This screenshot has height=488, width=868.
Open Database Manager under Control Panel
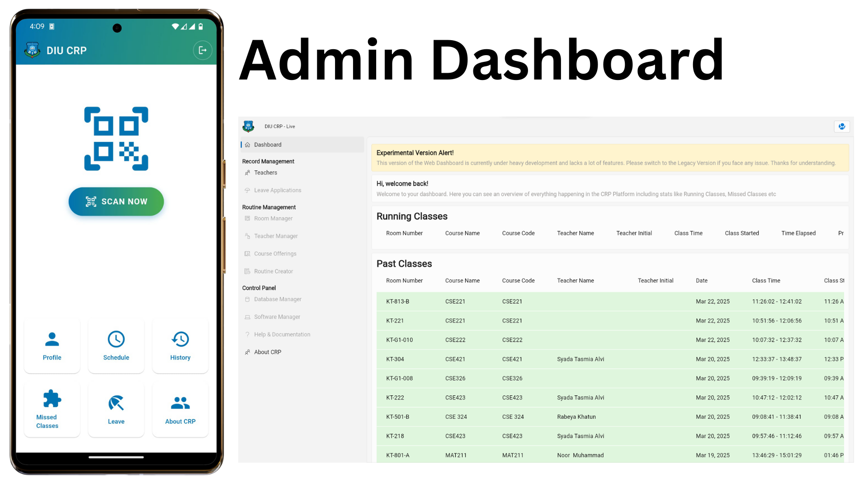[277, 299]
